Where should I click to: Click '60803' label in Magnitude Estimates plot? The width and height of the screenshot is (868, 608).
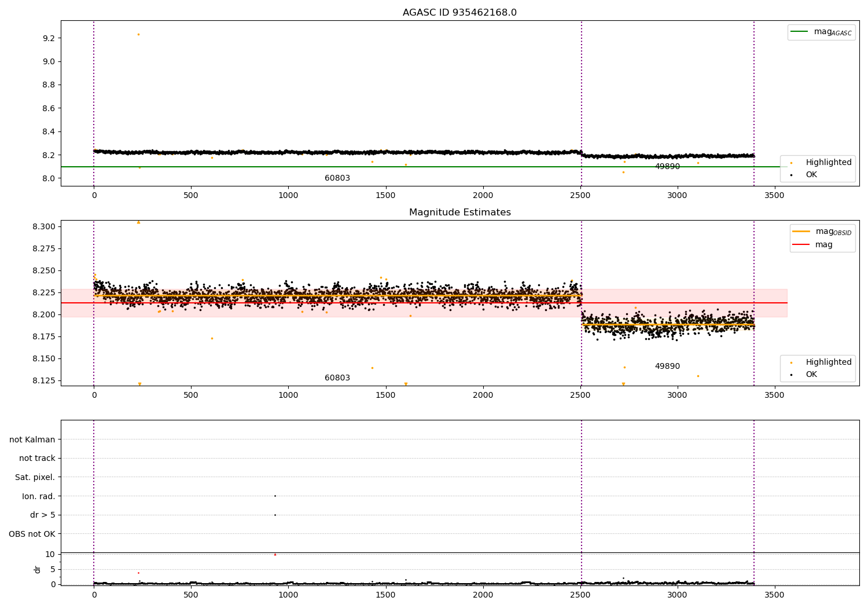[x=337, y=378]
